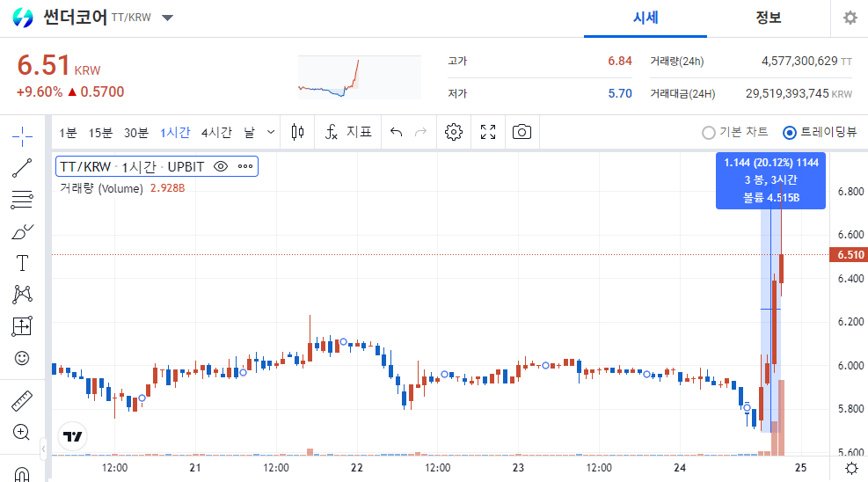Select the trend line drawing tool

22,168
